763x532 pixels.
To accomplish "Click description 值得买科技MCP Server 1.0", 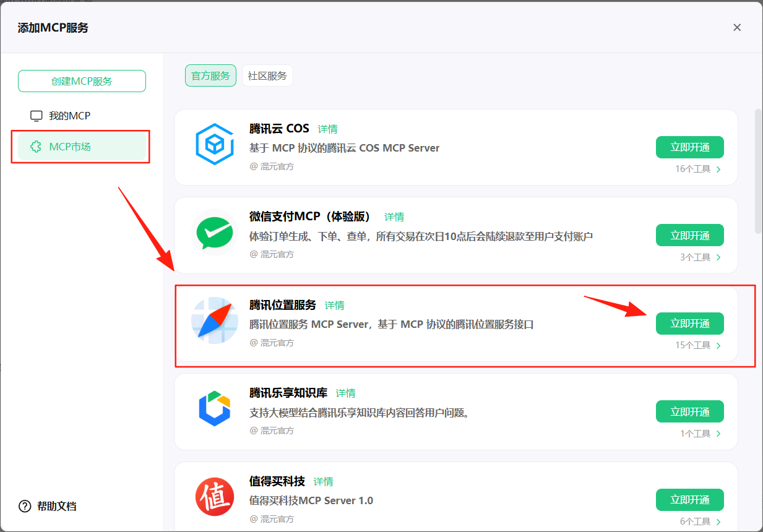I will tap(311, 500).
